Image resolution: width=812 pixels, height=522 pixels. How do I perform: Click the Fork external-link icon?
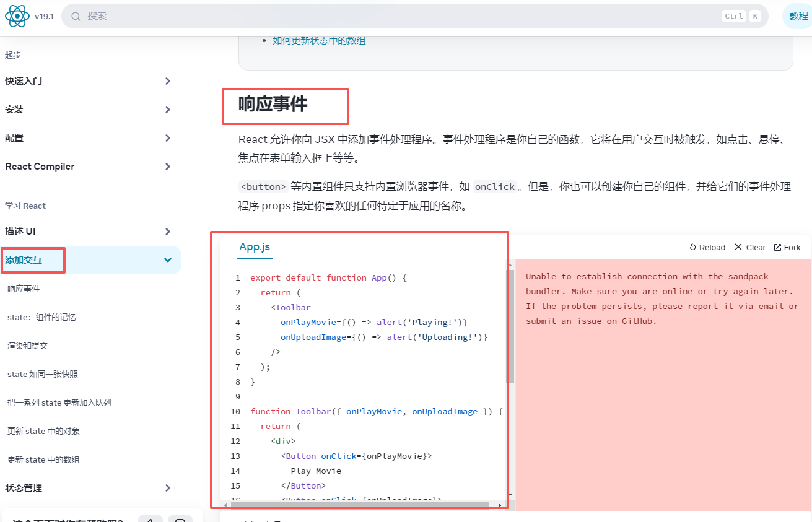point(777,247)
